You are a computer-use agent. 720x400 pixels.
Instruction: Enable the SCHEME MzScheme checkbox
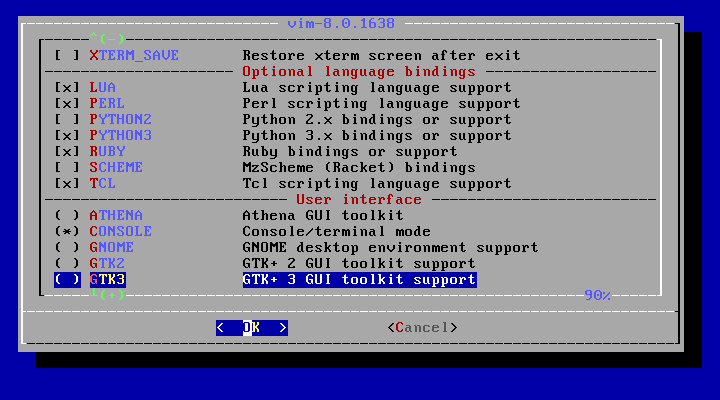67,168
